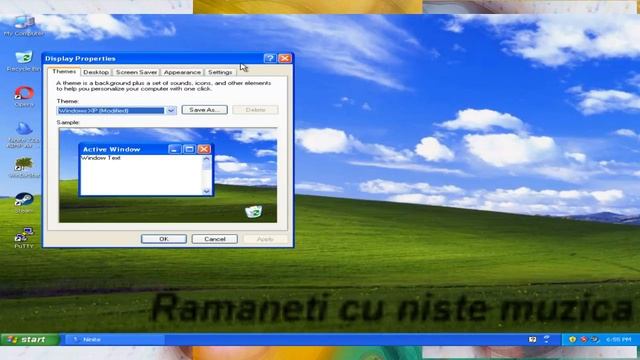
Task: Click the Save As button
Action: [x=204, y=110]
